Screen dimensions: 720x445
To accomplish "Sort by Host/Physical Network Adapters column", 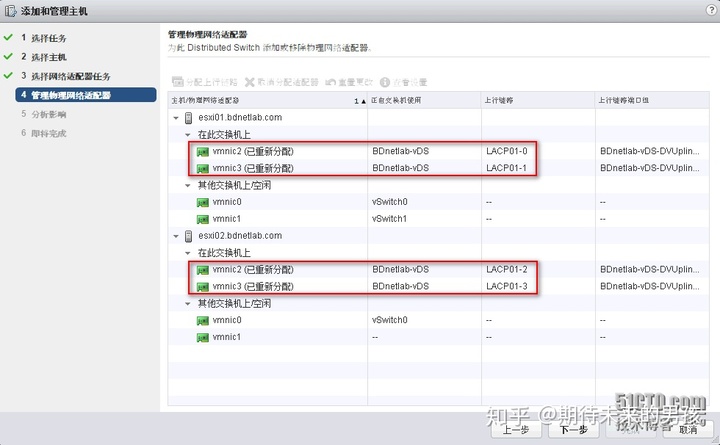I will point(268,100).
